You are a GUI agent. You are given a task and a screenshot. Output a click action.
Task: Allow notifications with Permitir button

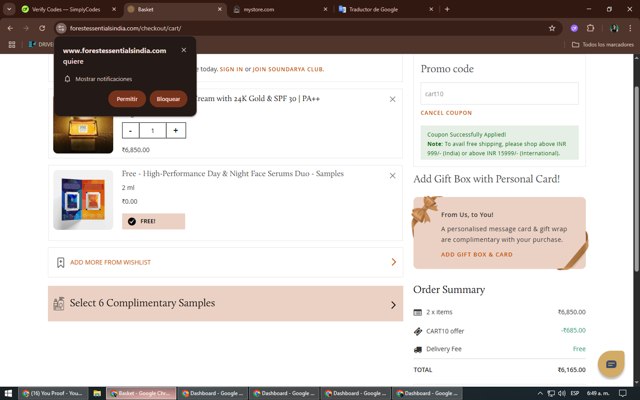[x=127, y=99]
